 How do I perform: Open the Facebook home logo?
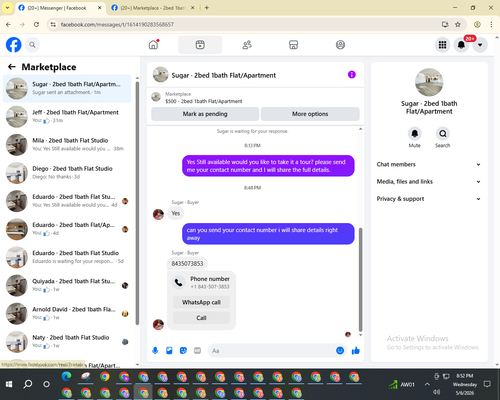coord(14,45)
